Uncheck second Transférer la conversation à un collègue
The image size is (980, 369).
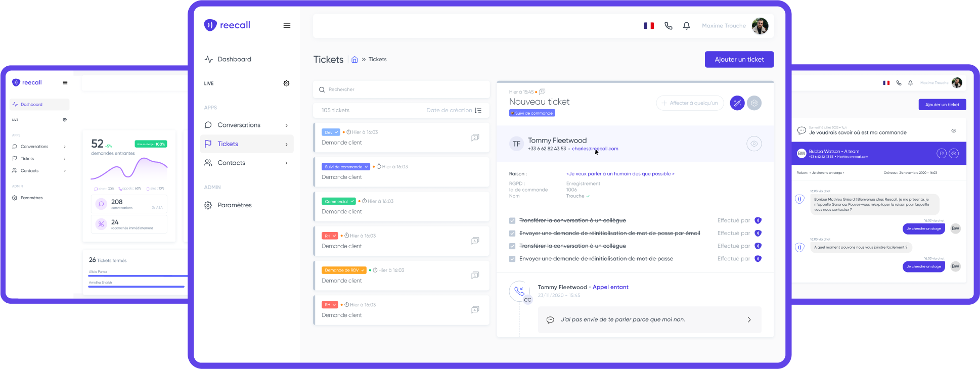coord(512,246)
